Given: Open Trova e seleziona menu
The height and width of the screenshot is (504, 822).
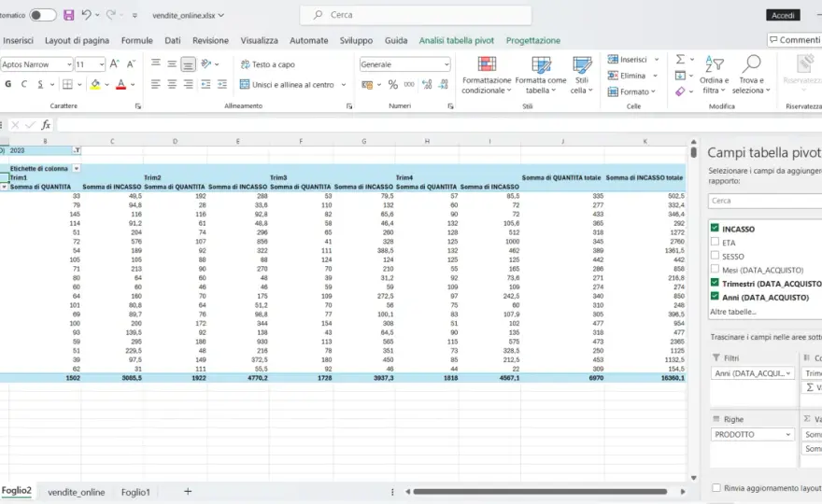Looking at the screenshot, I should click(x=751, y=76).
